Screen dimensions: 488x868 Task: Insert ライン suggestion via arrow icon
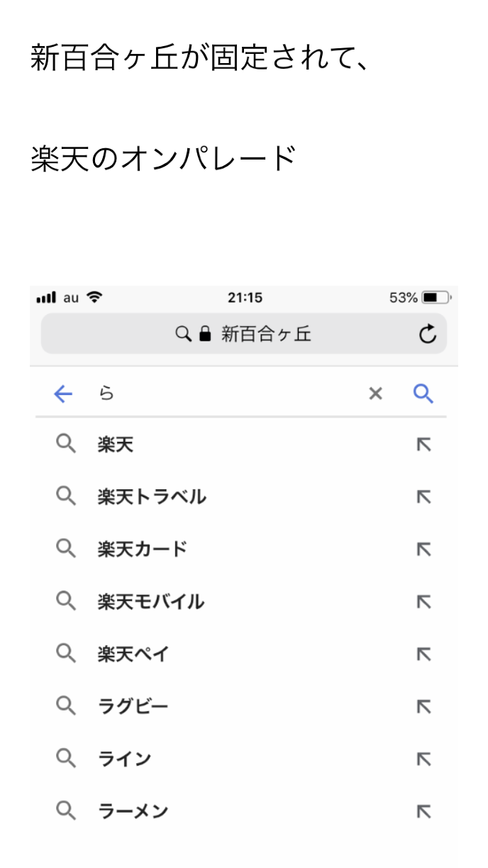(423, 759)
